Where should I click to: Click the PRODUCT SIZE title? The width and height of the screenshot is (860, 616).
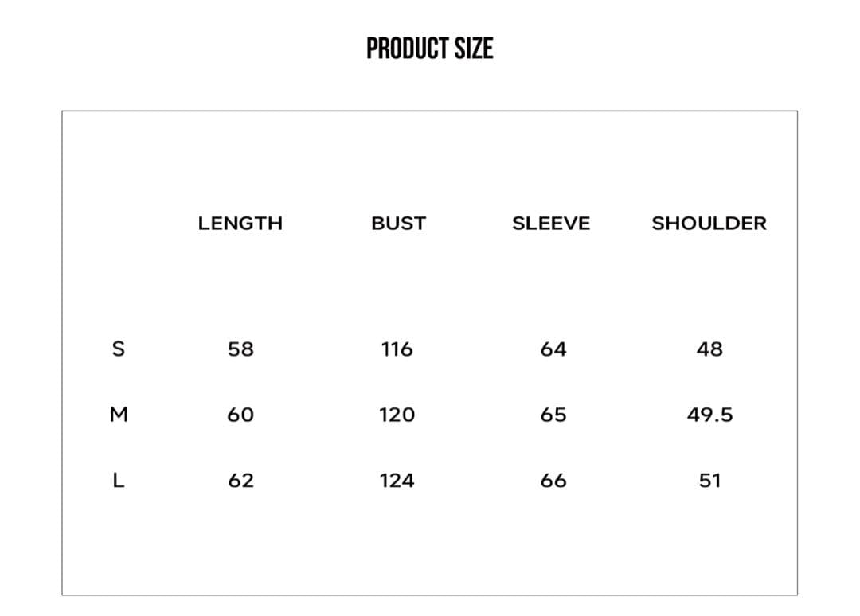pyautogui.click(x=430, y=49)
